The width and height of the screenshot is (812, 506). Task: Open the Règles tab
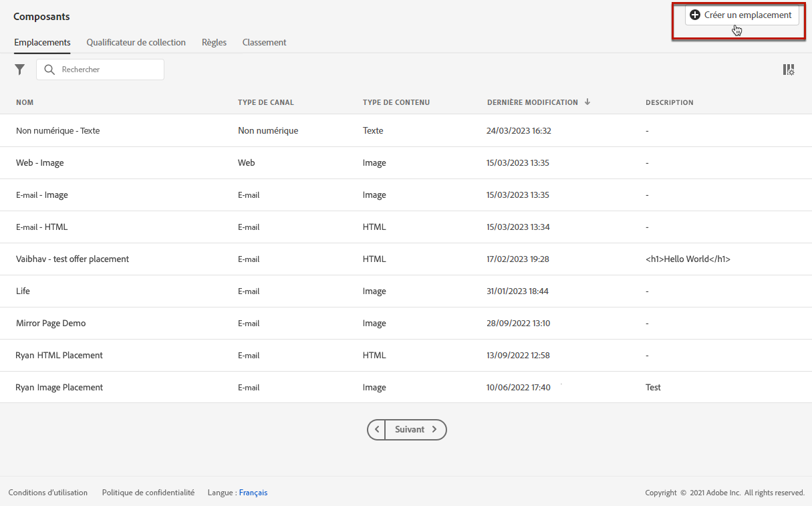(x=214, y=43)
